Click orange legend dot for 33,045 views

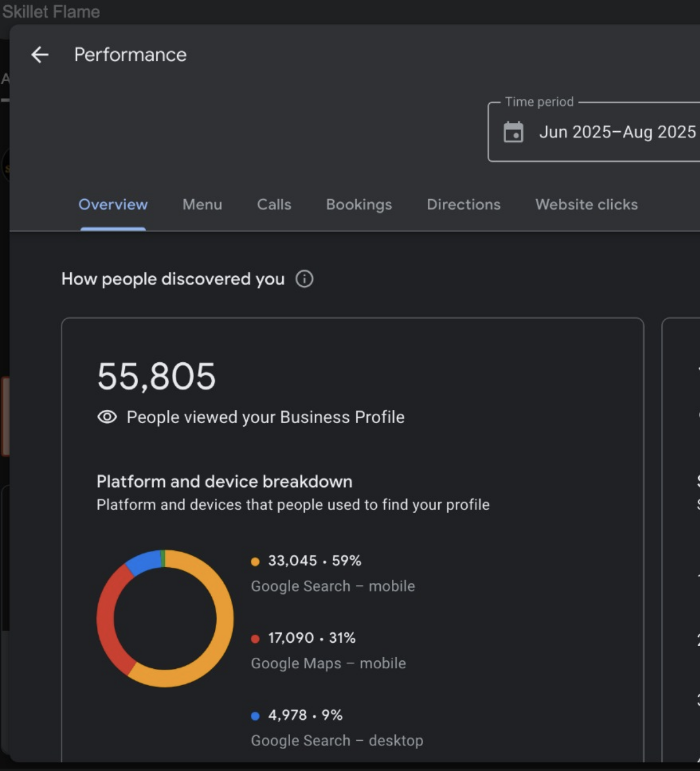pyautogui.click(x=255, y=561)
